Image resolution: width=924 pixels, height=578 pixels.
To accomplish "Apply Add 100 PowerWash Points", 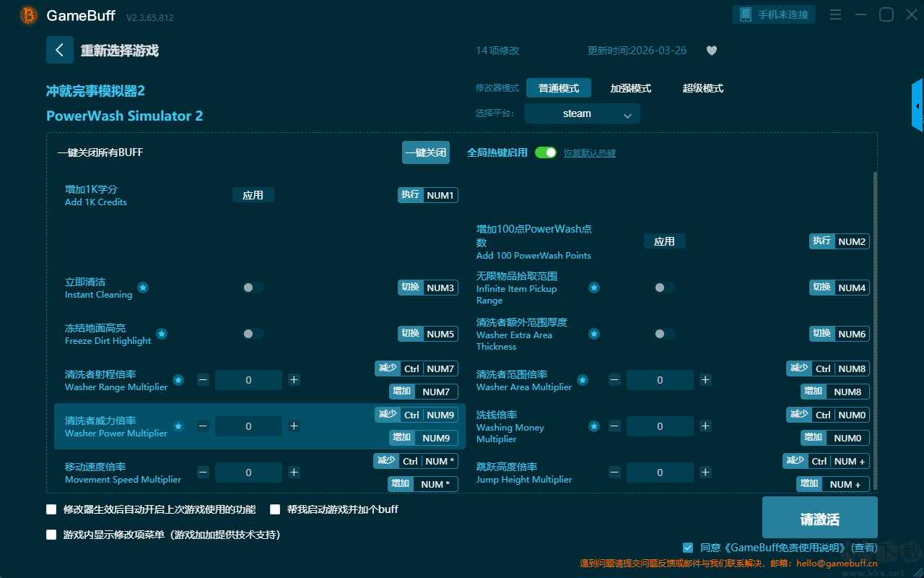I will 665,241.
